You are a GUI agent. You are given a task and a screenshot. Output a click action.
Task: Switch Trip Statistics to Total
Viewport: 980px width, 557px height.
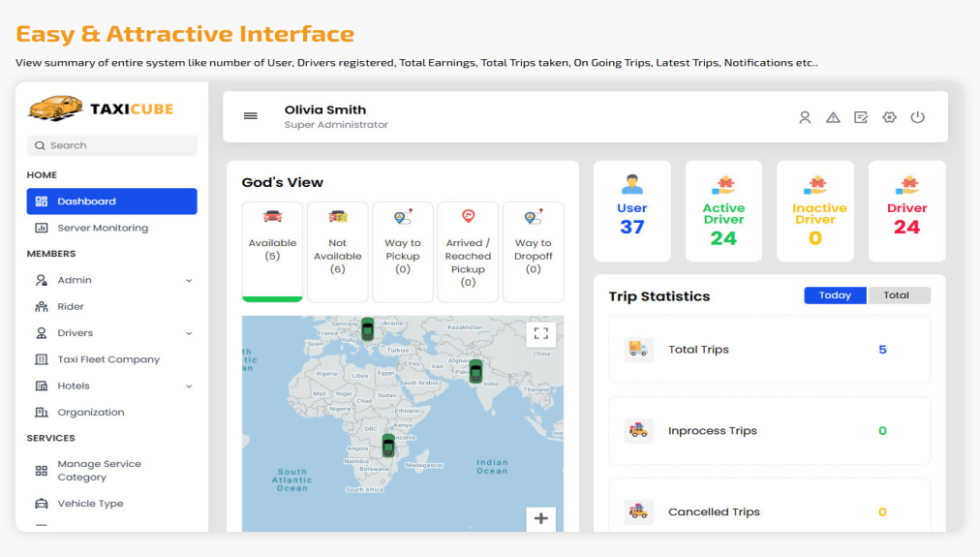point(897,295)
